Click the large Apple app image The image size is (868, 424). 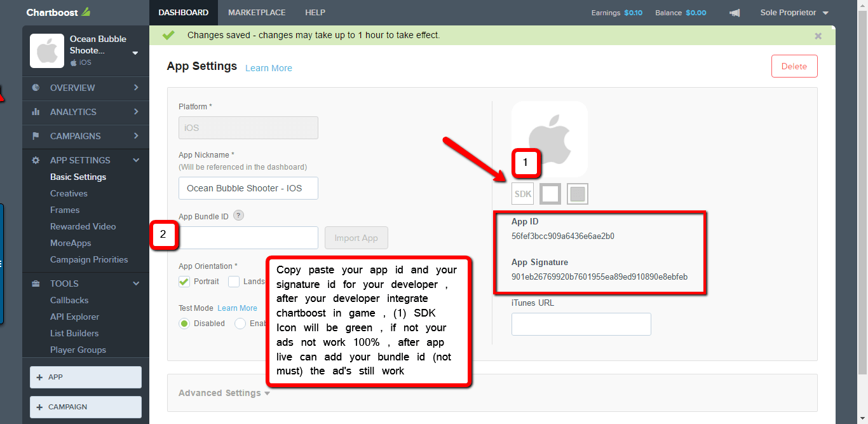coord(550,139)
